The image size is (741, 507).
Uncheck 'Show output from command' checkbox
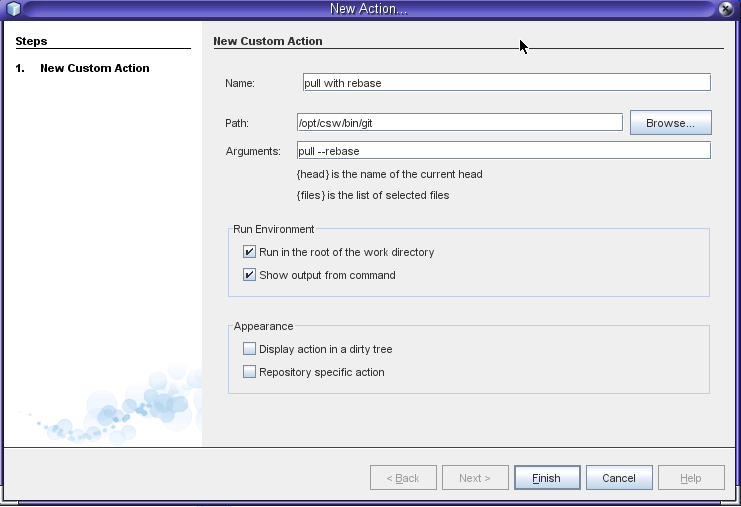[250, 275]
